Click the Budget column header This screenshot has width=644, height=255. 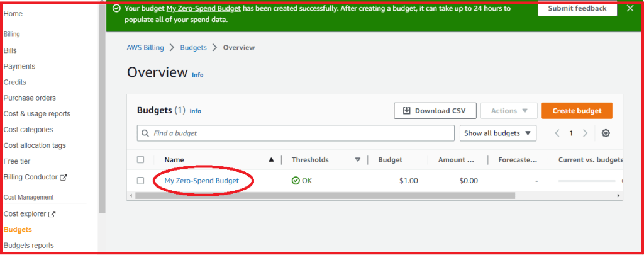pyautogui.click(x=390, y=159)
